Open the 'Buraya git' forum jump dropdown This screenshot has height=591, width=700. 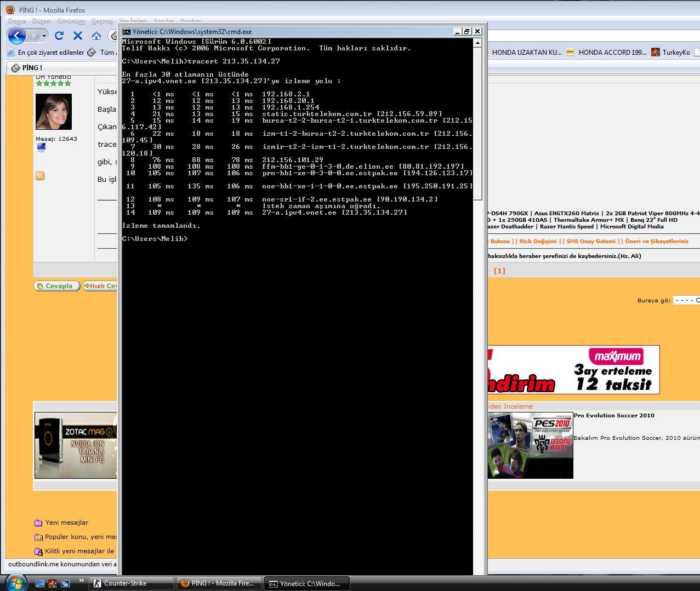(x=686, y=300)
